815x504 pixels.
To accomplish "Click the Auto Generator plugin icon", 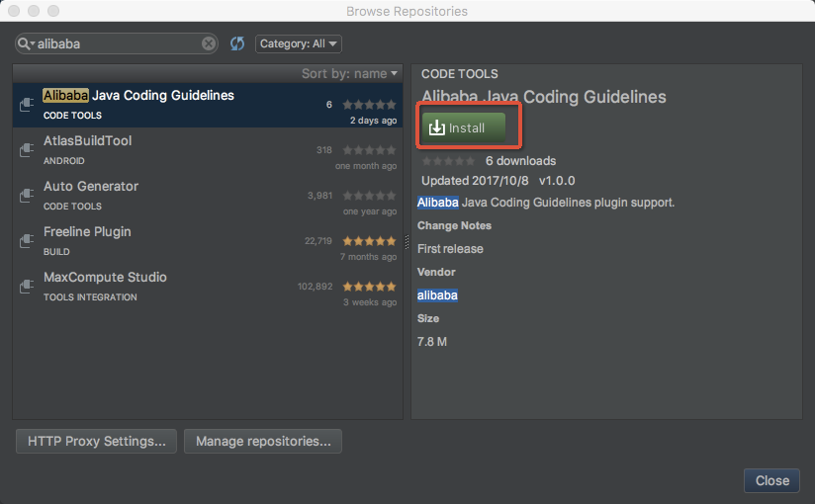I will (28, 196).
